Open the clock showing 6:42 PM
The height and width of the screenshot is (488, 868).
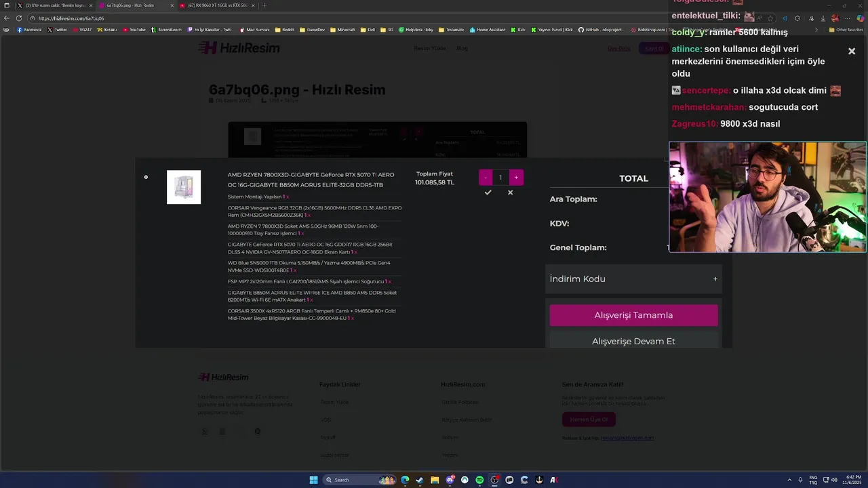pos(852,480)
